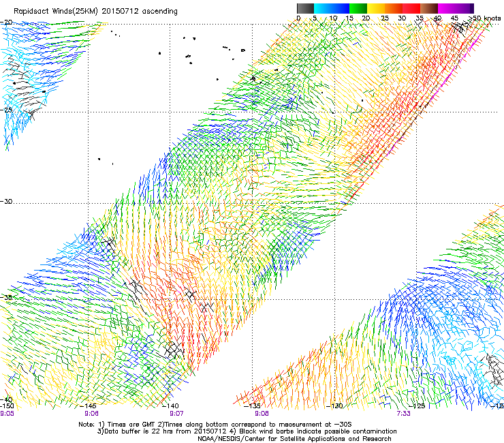The height and width of the screenshot is (443, 504).
Task: Click the -145 longitude axis label
Action: coord(89,406)
